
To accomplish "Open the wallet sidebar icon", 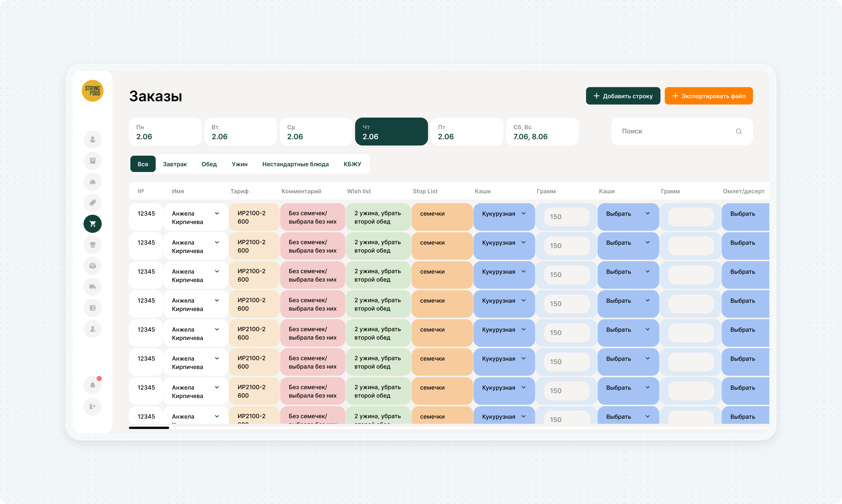I will tap(92, 308).
